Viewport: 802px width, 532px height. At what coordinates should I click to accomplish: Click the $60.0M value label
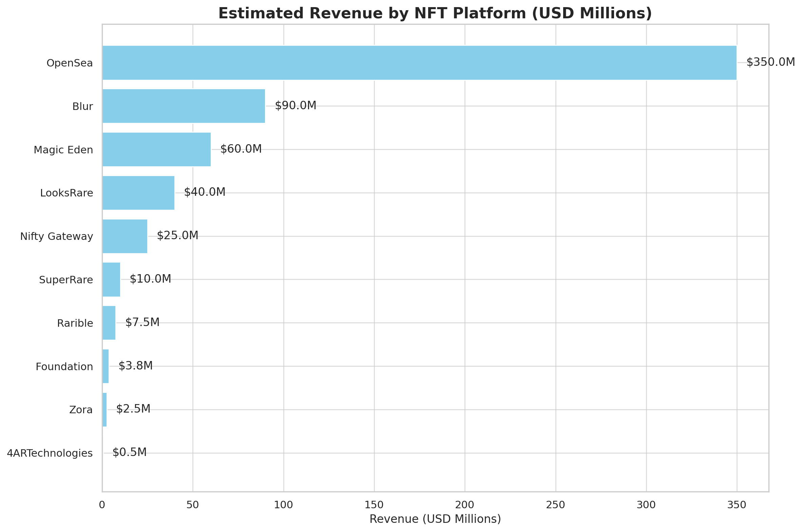coord(241,149)
